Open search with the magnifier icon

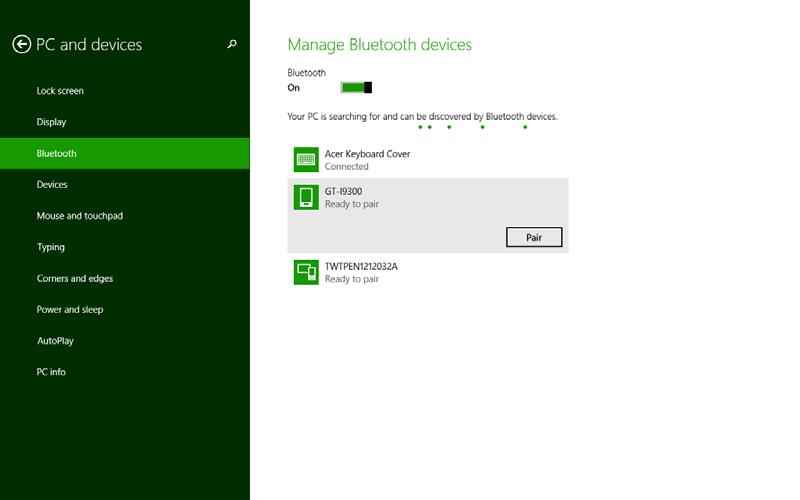click(x=232, y=44)
